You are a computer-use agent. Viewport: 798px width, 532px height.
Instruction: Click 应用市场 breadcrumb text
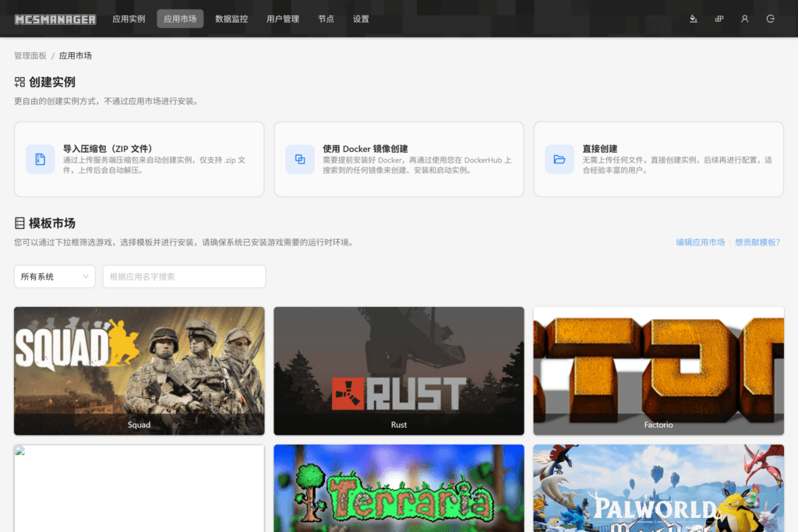(x=76, y=55)
